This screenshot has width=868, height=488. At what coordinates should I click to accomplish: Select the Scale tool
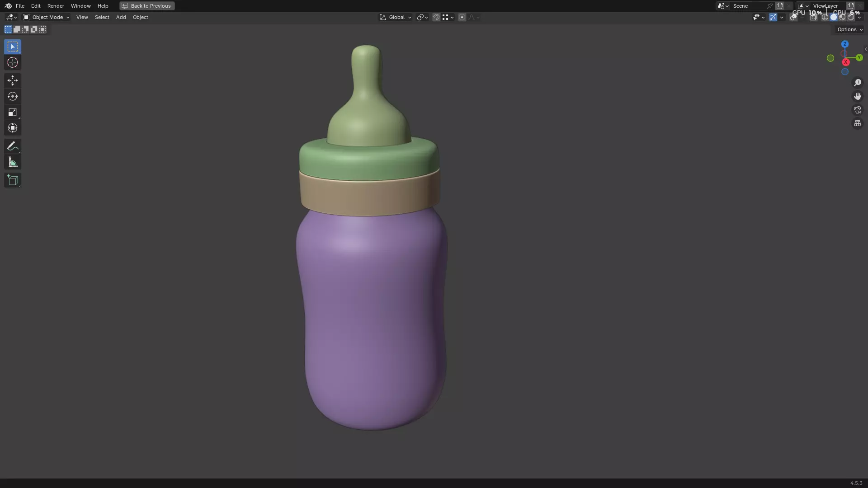pos(13,112)
